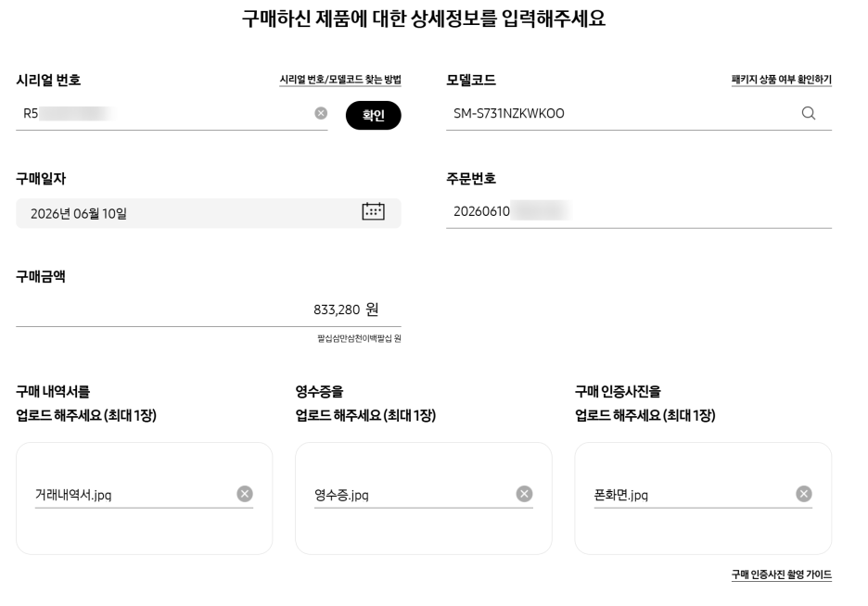868x606 pixels.
Task: Remove the 폰화면.jpg uploaded file
Action: click(x=804, y=494)
